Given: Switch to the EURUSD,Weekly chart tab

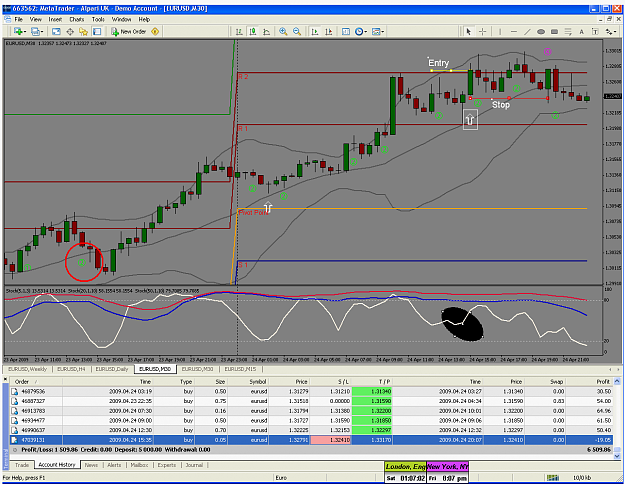Looking at the screenshot, I should click(x=28, y=369).
